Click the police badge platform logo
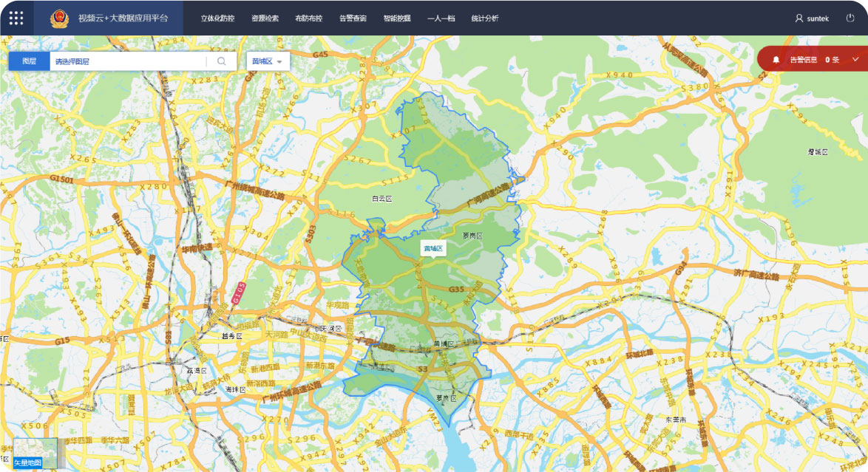The width and height of the screenshot is (868, 472). click(x=58, y=18)
